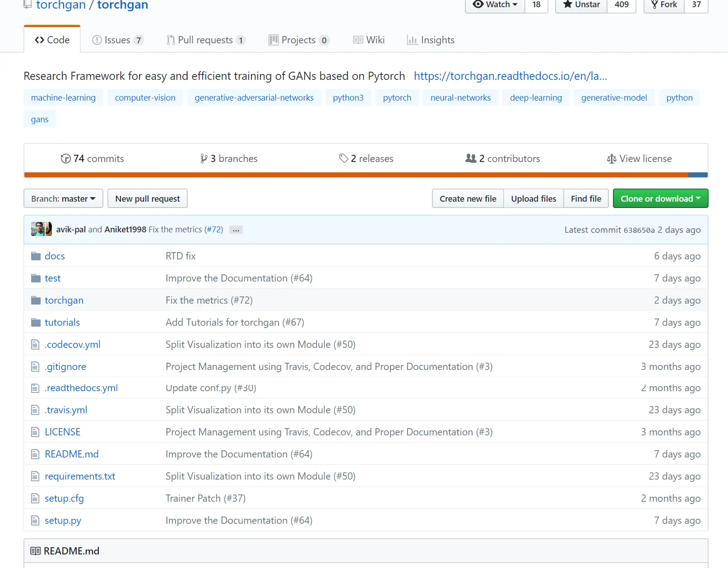728x568 pixels.
Task: Click the .codecov.yml file icon
Action: (x=35, y=345)
